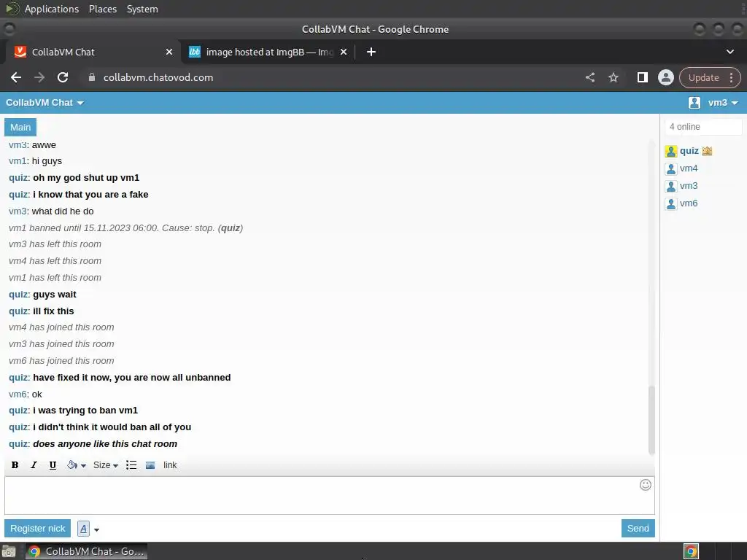Screen dimensions: 747x560
Task: Open the Chrome profile avatar
Action: [x=665, y=77]
